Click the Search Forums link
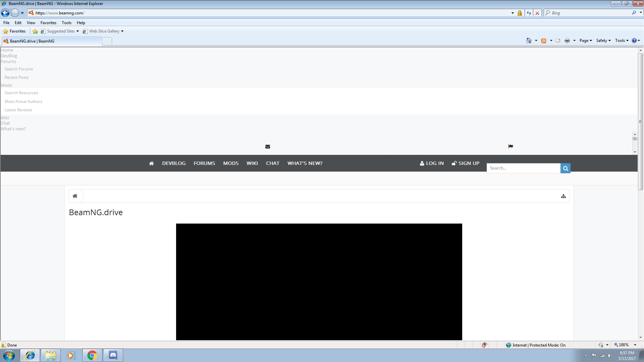The height and width of the screenshot is (362, 644). (x=19, y=69)
